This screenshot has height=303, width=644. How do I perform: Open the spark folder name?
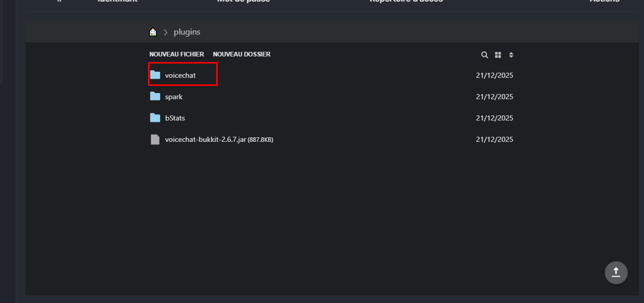coord(173,97)
